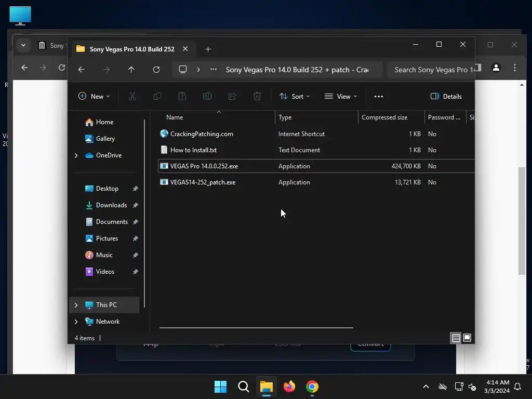Click the Share icon in toolbar
The width and height of the screenshot is (532, 399).
(x=232, y=96)
